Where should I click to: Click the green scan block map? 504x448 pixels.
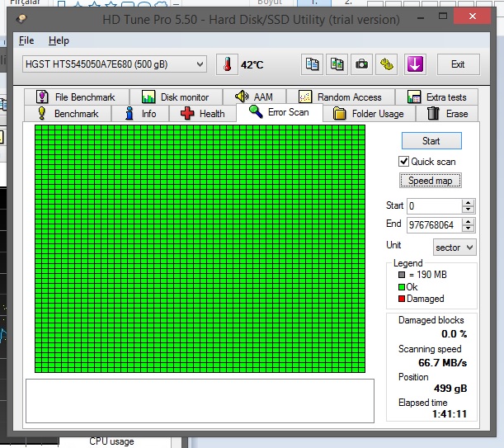[x=200, y=248]
